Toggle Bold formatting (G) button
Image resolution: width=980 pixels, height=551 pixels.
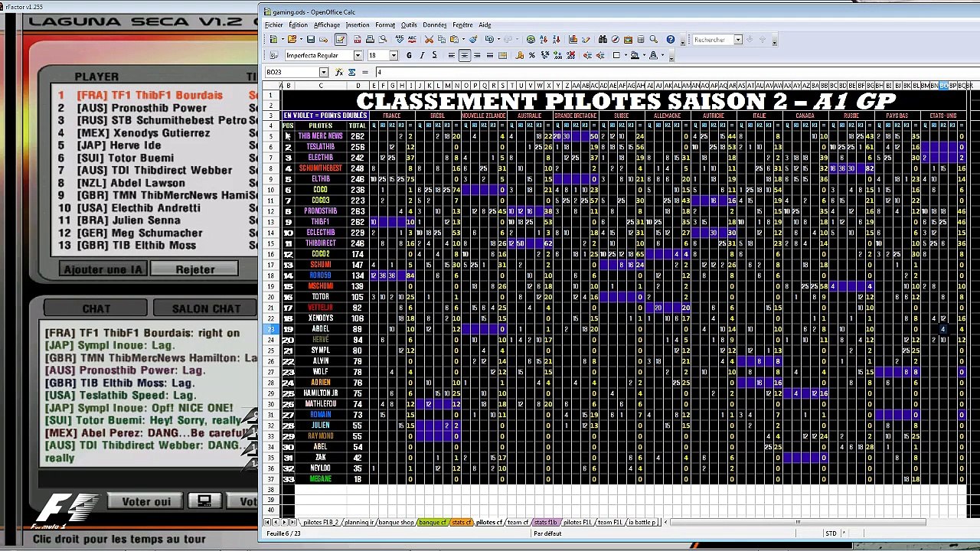click(410, 55)
